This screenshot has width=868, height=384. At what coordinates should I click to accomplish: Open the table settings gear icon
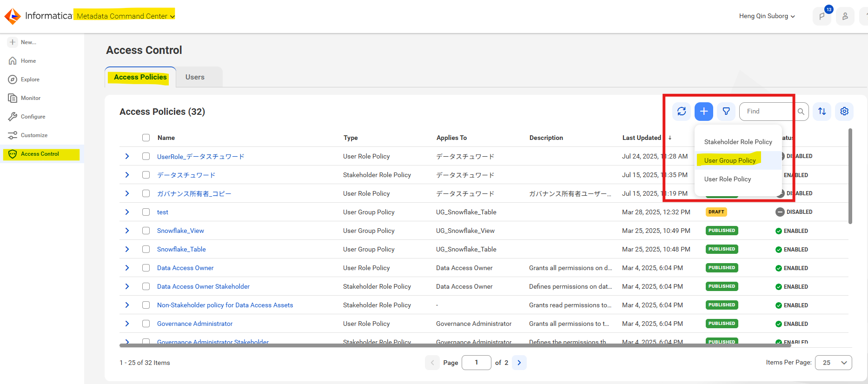844,111
